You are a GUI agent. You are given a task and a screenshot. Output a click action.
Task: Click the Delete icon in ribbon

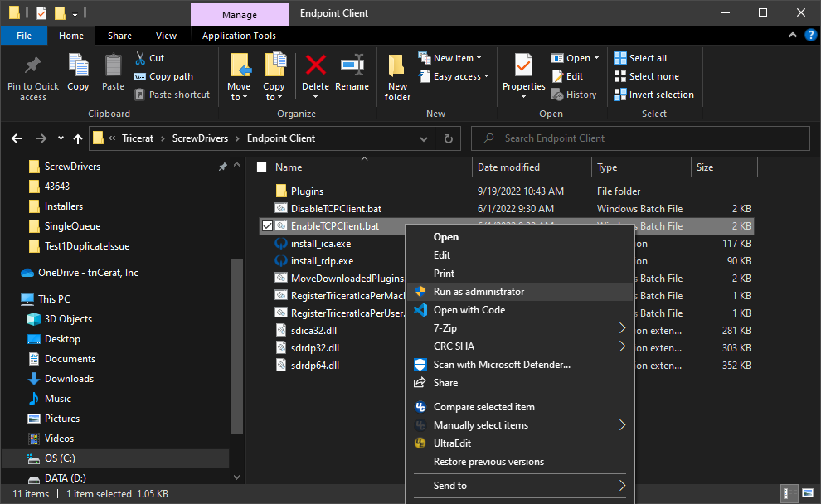point(315,66)
